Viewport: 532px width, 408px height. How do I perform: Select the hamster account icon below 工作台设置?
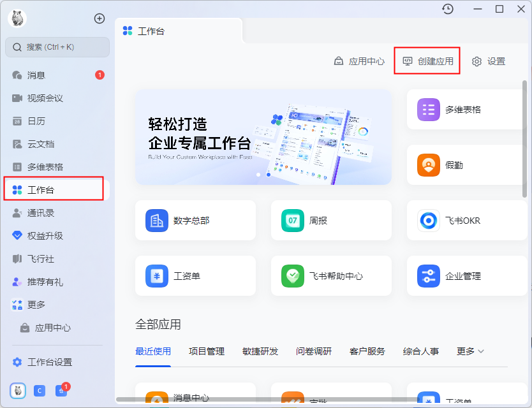click(18, 391)
